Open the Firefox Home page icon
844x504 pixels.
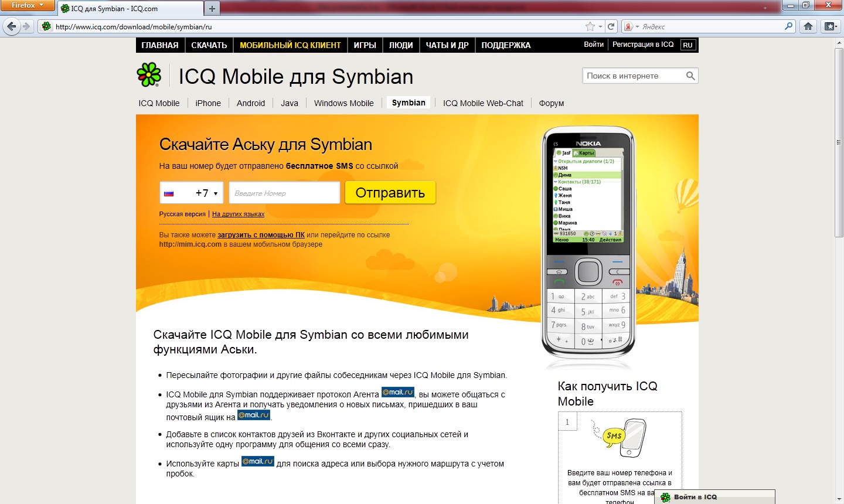[808, 26]
